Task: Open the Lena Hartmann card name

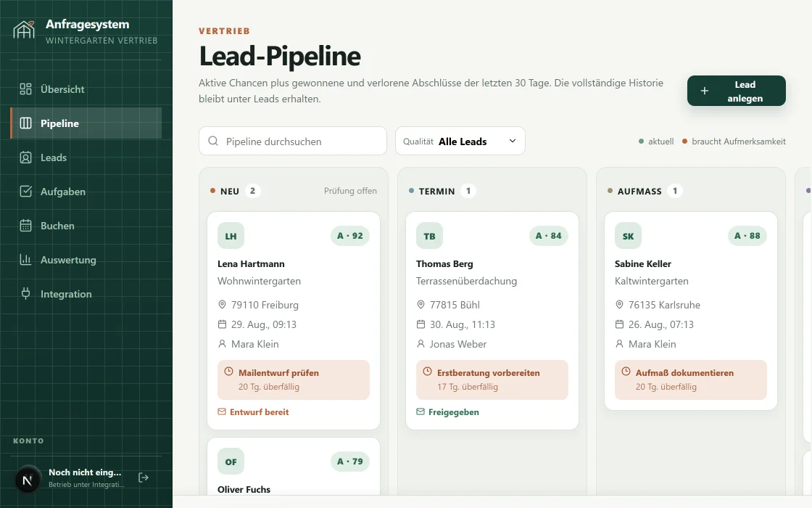Action: tap(251, 264)
